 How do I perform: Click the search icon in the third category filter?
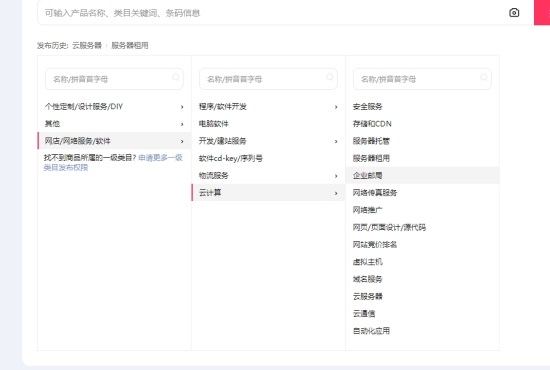484,77
